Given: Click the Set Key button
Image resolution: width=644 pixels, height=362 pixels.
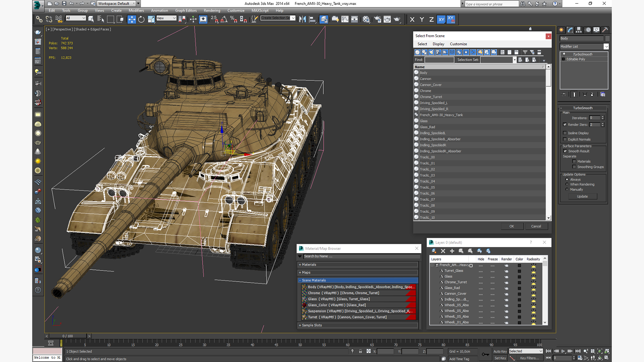Looking at the screenshot, I should click(500, 358).
